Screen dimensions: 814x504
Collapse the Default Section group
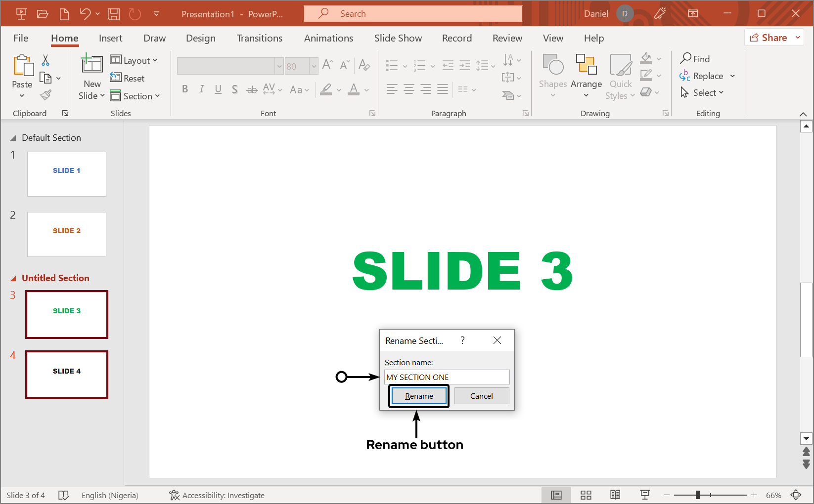coord(14,137)
